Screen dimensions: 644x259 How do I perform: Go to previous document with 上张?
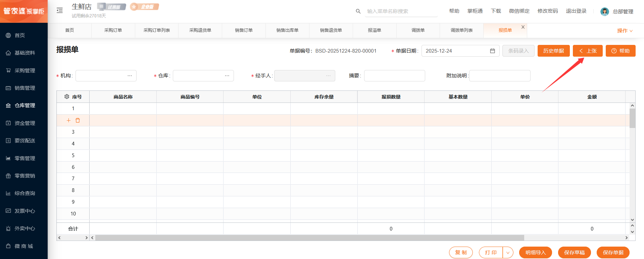588,51
